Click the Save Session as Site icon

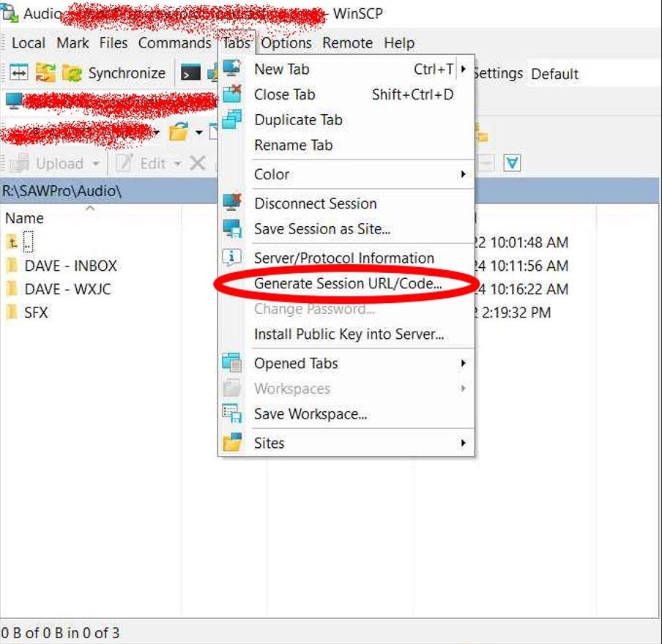tap(232, 228)
